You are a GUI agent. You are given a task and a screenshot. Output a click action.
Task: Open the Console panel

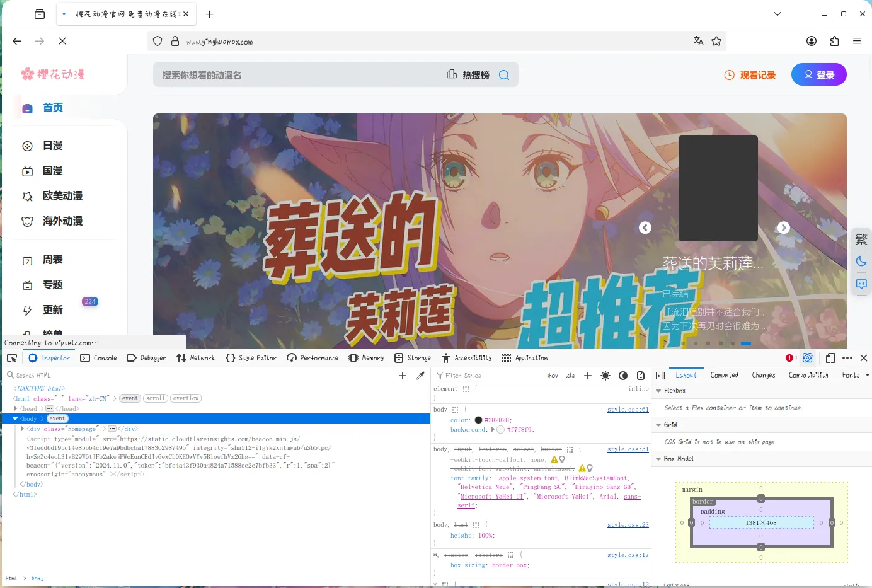(98, 358)
